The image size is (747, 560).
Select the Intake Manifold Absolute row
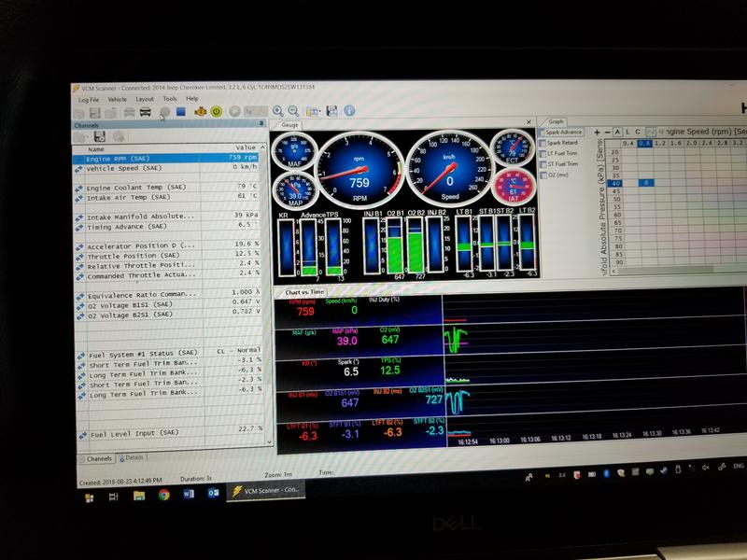coord(167,217)
